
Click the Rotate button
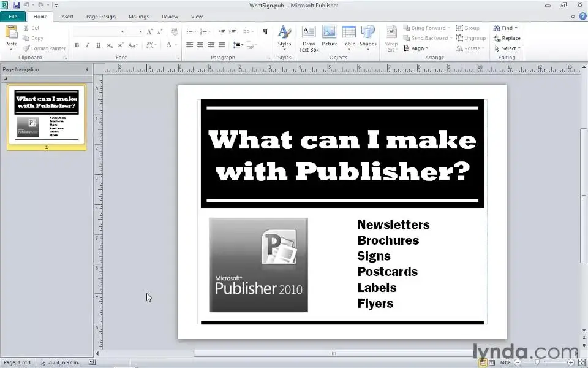click(470, 48)
